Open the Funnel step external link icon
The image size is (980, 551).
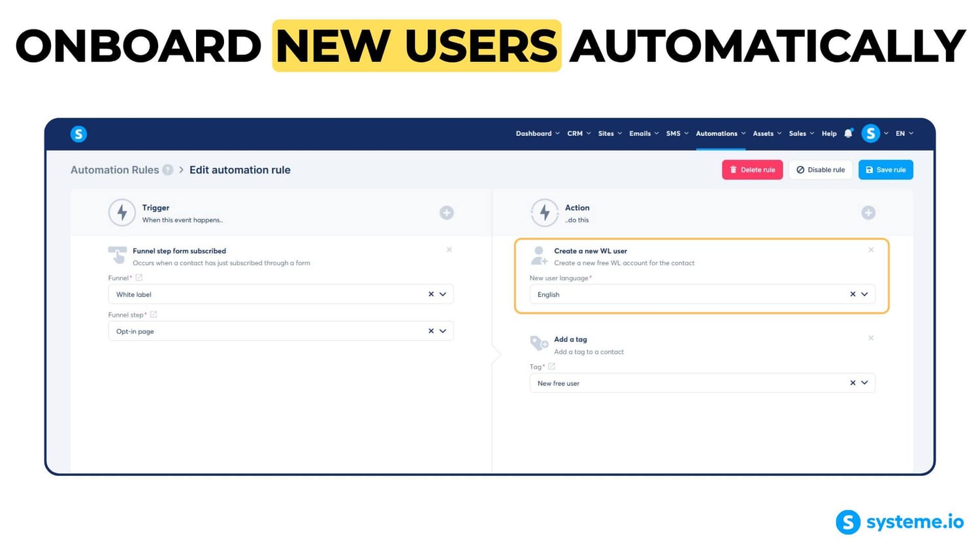154,314
